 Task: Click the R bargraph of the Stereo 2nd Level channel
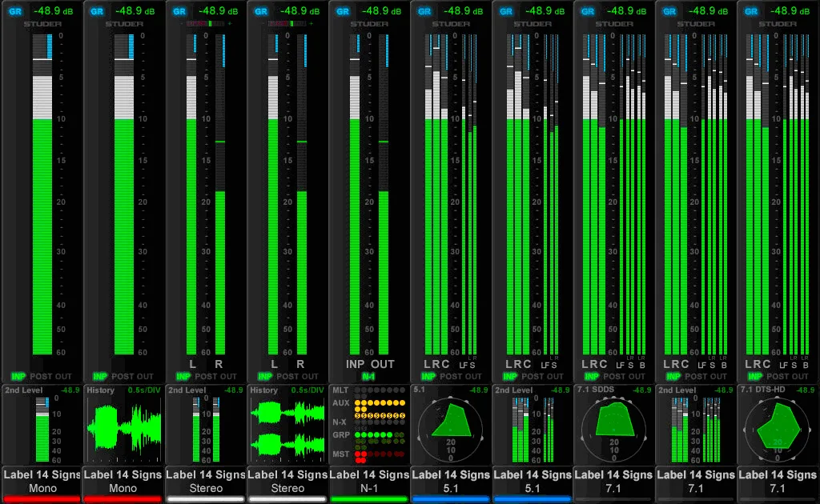[220, 194]
